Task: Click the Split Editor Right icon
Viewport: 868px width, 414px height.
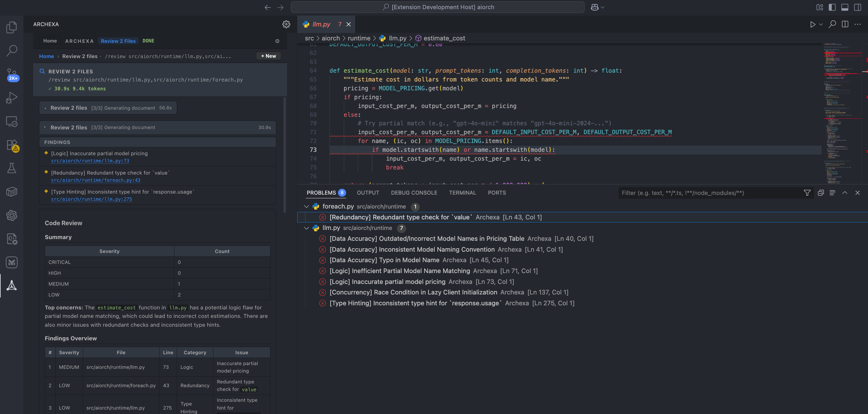Action: pyautogui.click(x=845, y=24)
